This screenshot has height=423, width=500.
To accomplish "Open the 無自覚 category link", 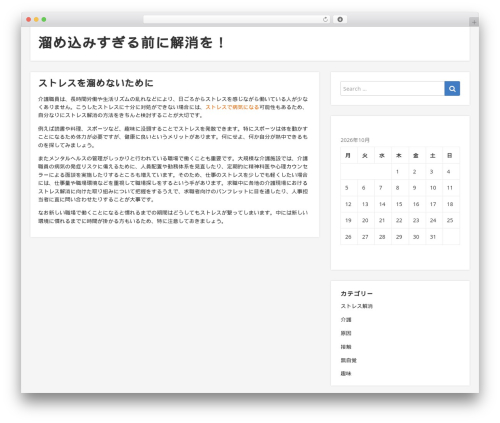I will 349,360.
